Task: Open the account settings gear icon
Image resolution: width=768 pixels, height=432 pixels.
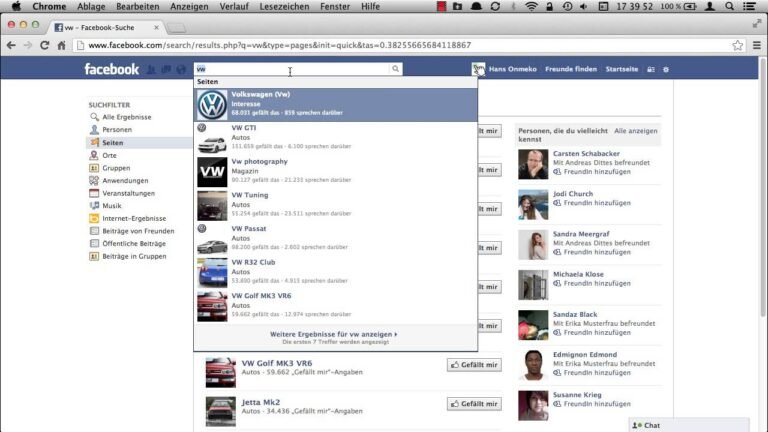Action: click(x=666, y=70)
